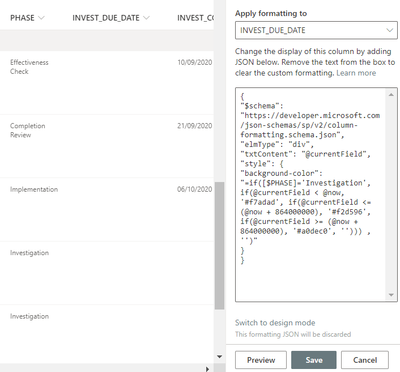
Task: Click the list vertical scrollbar thumb
Action: (x=219, y=246)
